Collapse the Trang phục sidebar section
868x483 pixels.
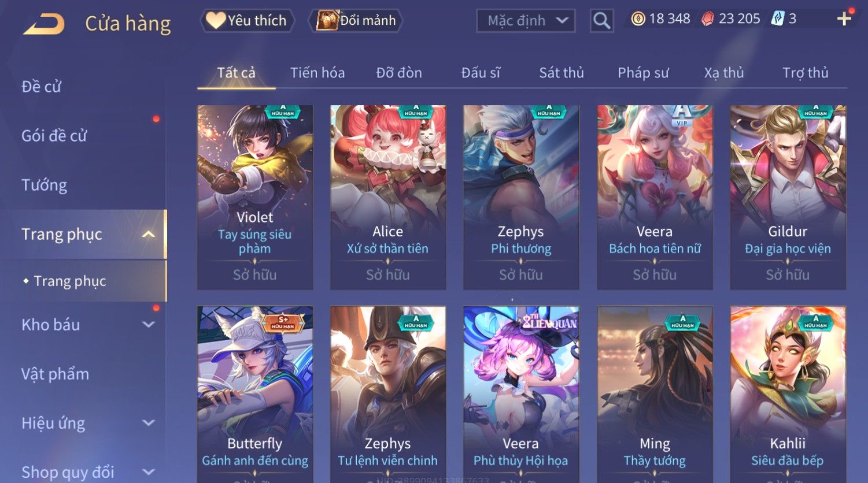click(x=148, y=234)
